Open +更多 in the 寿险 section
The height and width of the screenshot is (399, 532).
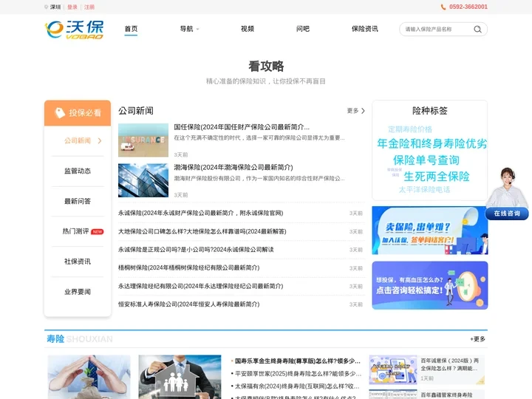pos(477,339)
